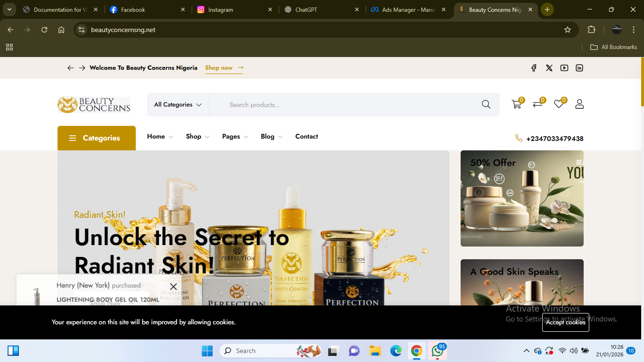Open the Chrome extensions puzzle icon
The width and height of the screenshot is (644, 362).
(591, 30)
